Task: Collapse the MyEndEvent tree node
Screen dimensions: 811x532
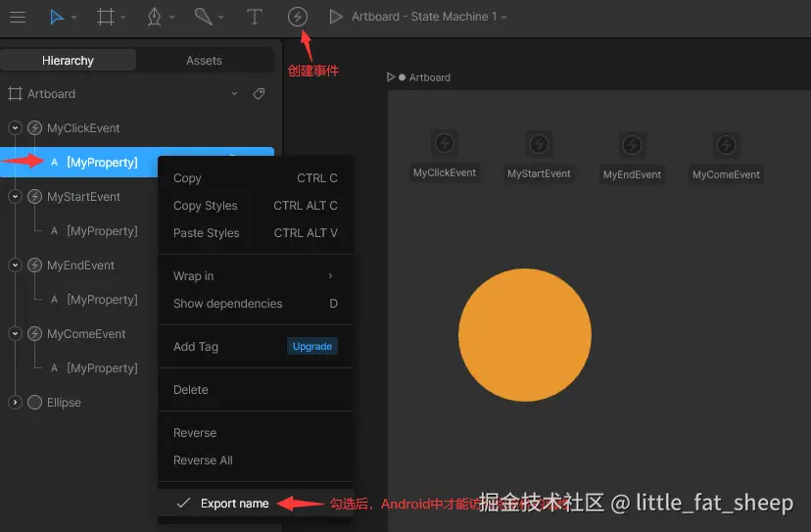Action: (x=15, y=265)
